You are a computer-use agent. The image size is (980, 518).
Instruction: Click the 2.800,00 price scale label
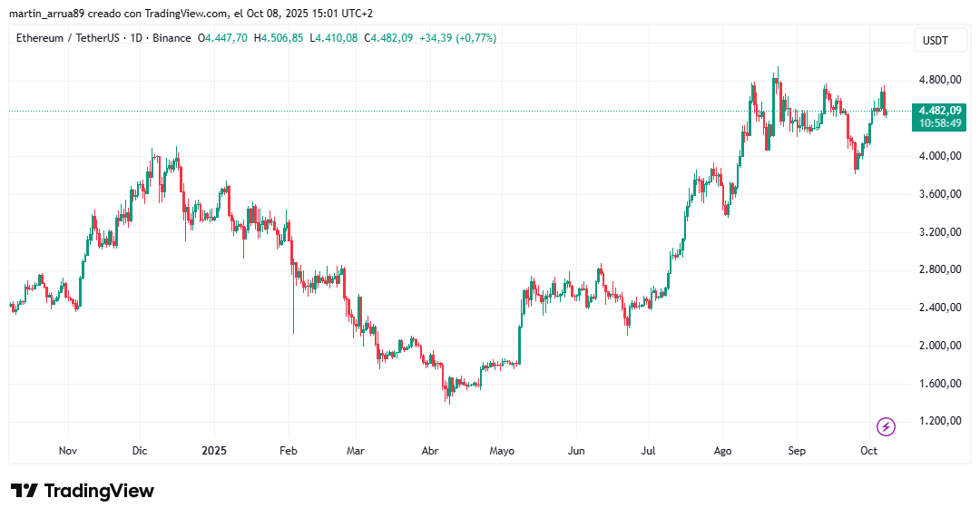coord(940,269)
